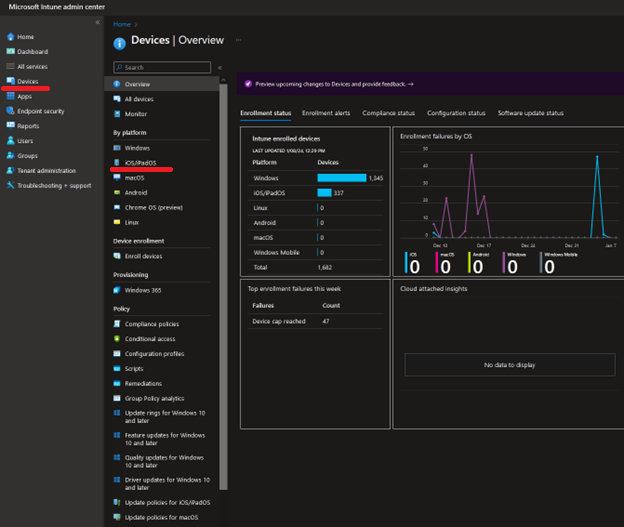Screen dimensions: 624x527
Task: Open Driver updates for Windows 10 and later
Action: [167, 484]
